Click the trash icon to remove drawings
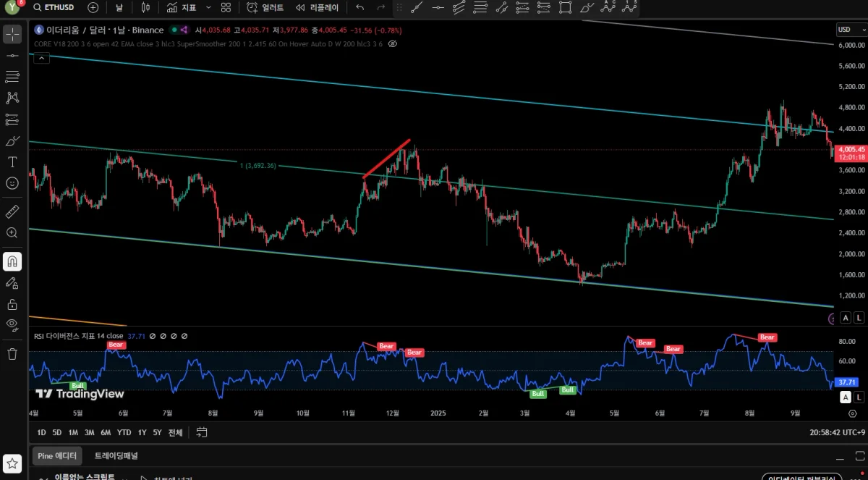Image resolution: width=868 pixels, height=480 pixels. [x=12, y=353]
